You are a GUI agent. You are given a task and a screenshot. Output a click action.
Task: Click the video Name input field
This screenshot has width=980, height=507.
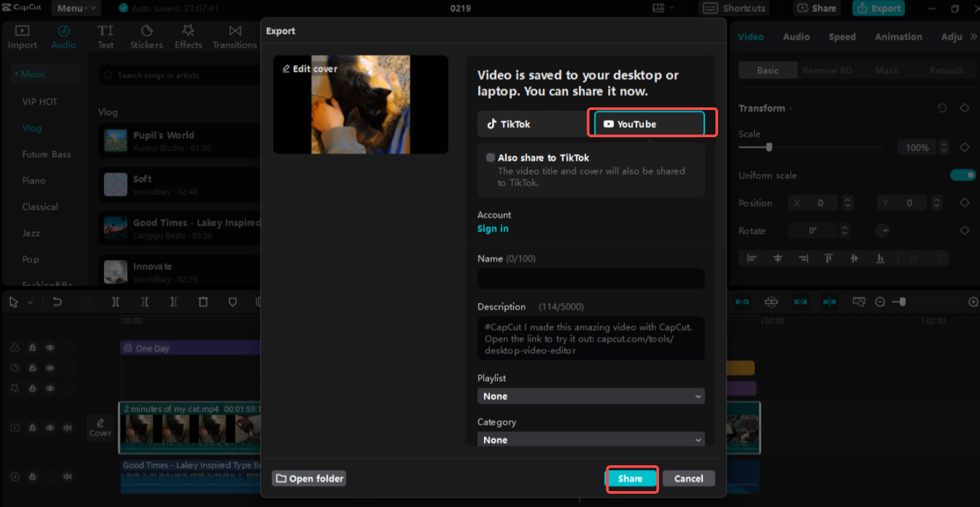click(591, 278)
